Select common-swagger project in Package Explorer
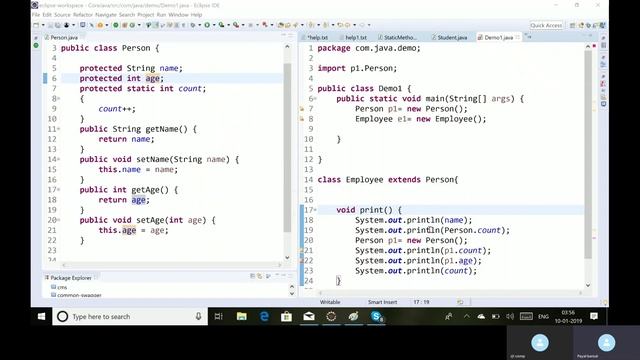640x360 pixels. point(76,295)
